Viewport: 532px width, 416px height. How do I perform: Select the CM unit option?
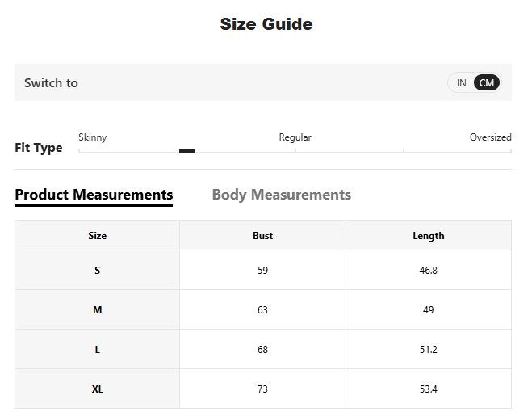click(487, 82)
